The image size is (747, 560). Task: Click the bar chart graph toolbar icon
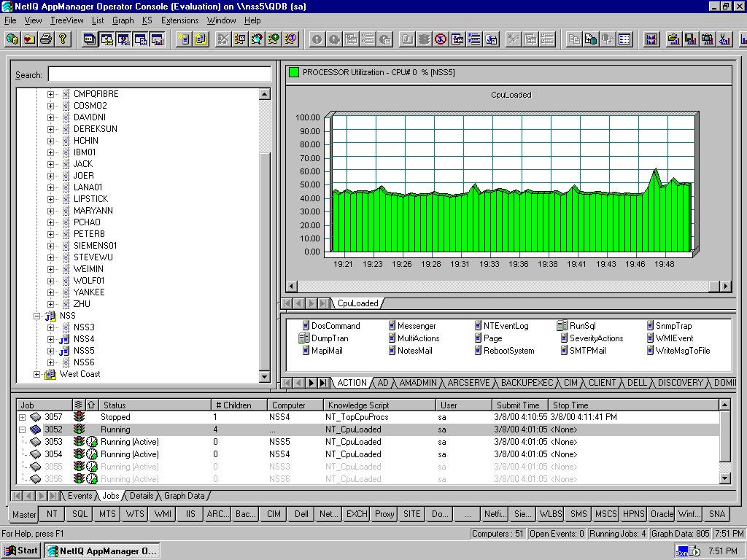click(x=651, y=39)
